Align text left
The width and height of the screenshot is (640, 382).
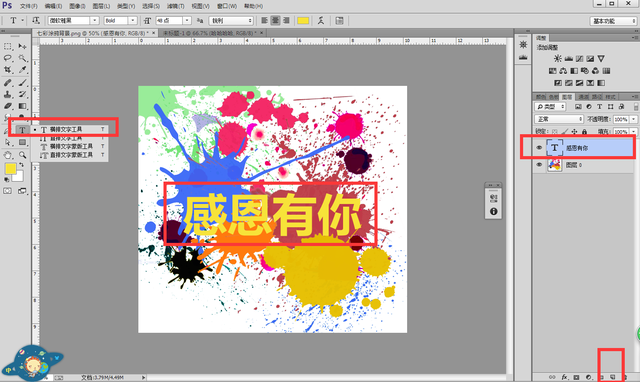click(x=264, y=20)
